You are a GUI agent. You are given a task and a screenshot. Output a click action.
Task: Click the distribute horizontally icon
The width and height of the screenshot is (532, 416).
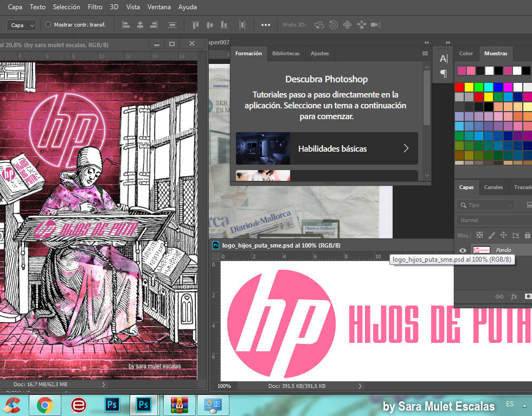click(242, 25)
